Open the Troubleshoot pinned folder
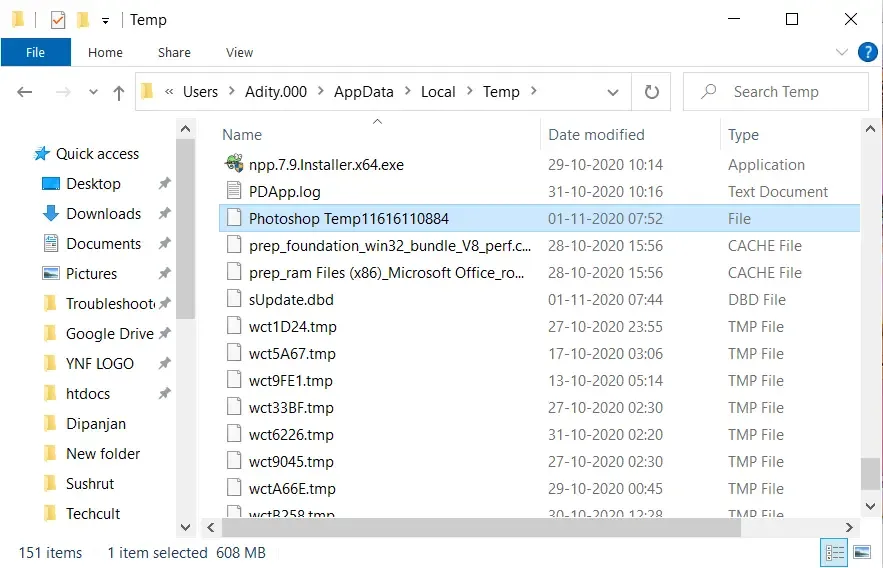The width and height of the screenshot is (883, 568). click(x=110, y=304)
